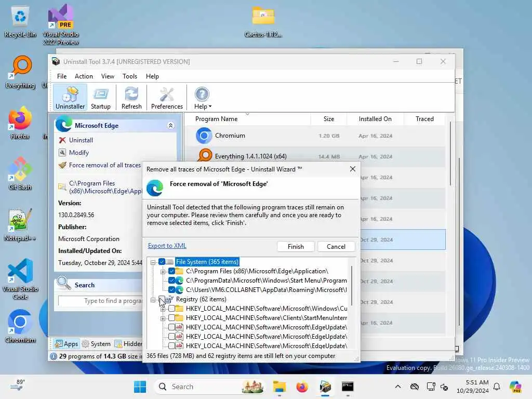Check the HKLM Clients\StartMenuInternet entry
Screen dimensions: 532x399
pyautogui.click(x=171, y=318)
